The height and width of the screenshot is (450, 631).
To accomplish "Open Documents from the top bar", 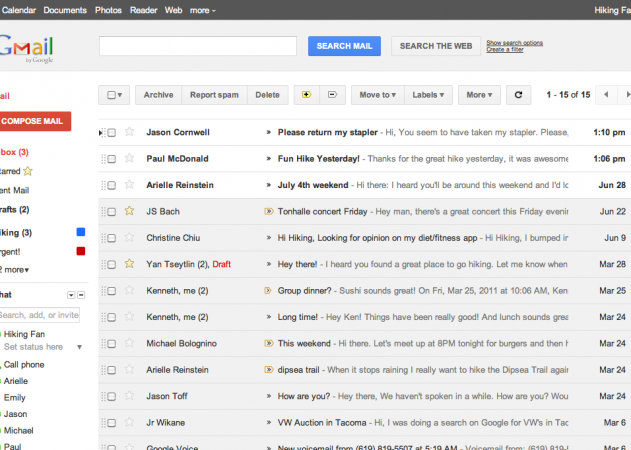I will tap(65, 9).
